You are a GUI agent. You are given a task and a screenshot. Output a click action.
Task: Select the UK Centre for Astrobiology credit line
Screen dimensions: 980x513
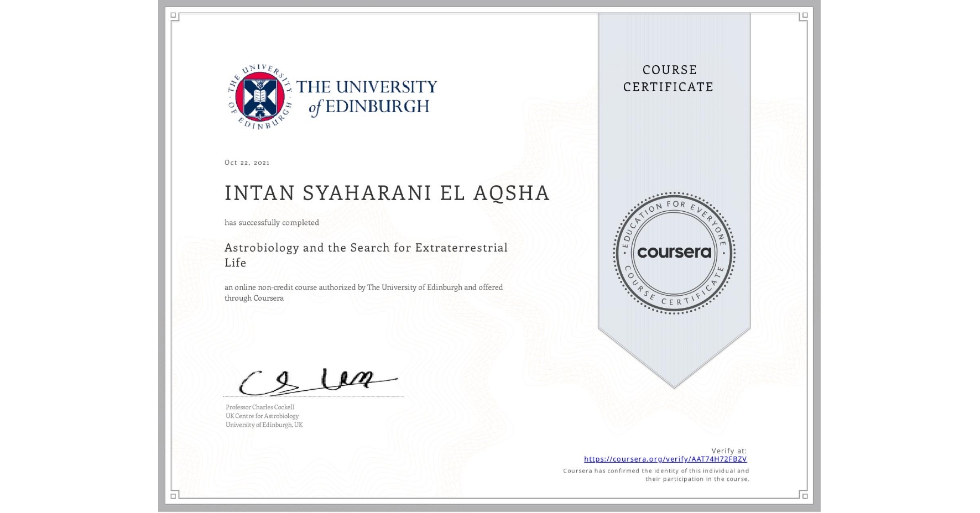[x=262, y=415]
